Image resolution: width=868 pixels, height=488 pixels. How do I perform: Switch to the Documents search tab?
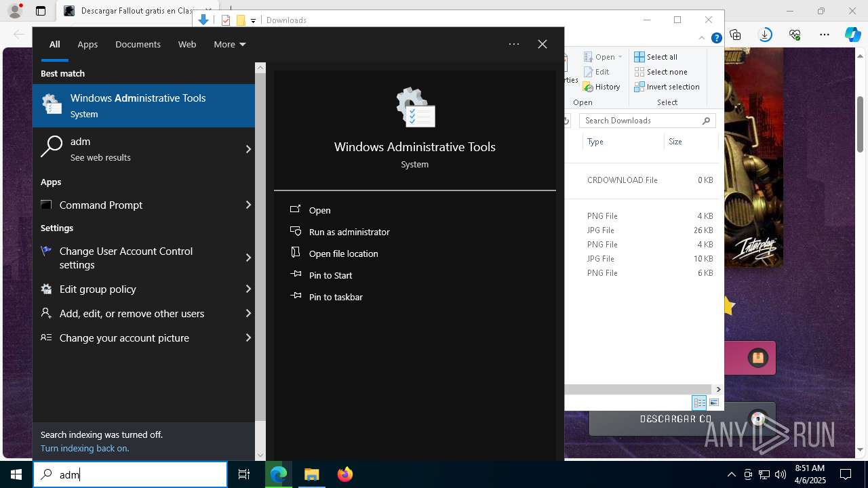(x=138, y=44)
